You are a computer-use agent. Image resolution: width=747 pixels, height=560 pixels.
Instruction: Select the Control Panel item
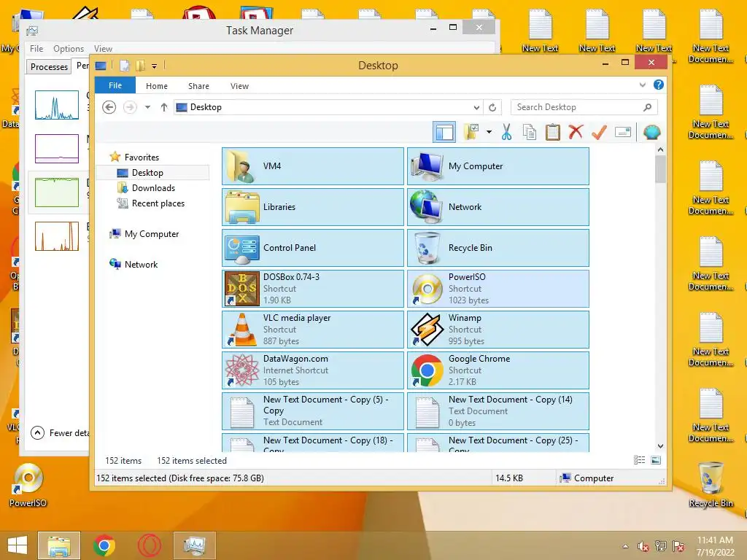(312, 248)
